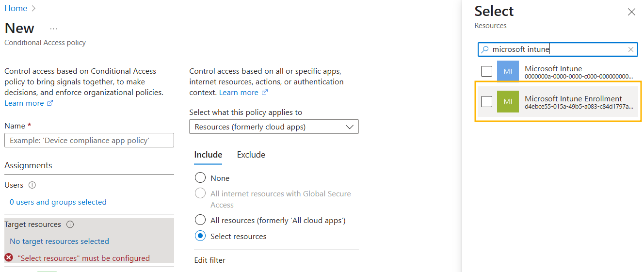Select All resources (formerly 'All cloud apps')

click(x=200, y=220)
